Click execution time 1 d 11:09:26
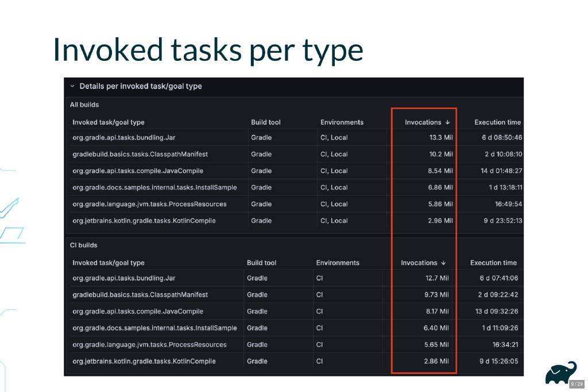Screen dimensions: 588x392 tap(500, 328)
